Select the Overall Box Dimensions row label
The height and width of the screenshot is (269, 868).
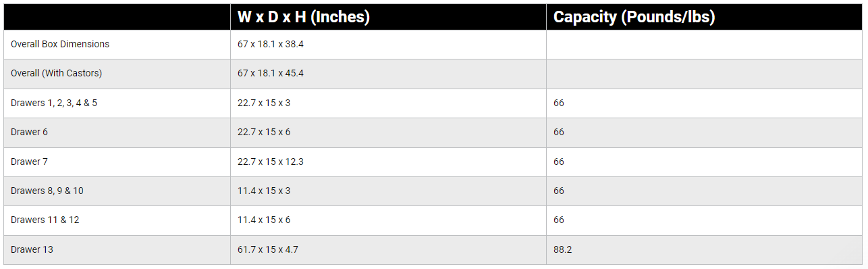pyautogui.click(x=60, y=44)
